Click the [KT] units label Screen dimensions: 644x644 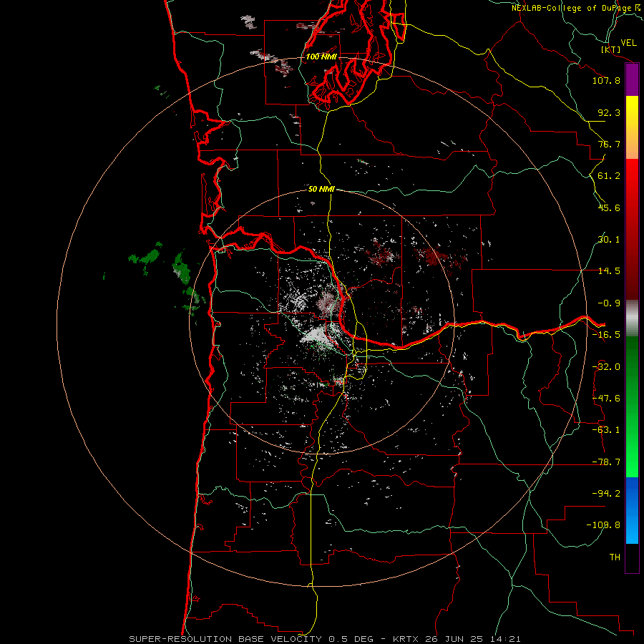(x=611, y=49)
